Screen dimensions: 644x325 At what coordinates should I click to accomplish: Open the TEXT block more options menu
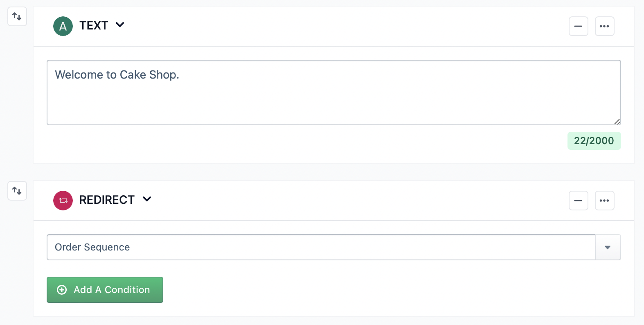[604, 26]
